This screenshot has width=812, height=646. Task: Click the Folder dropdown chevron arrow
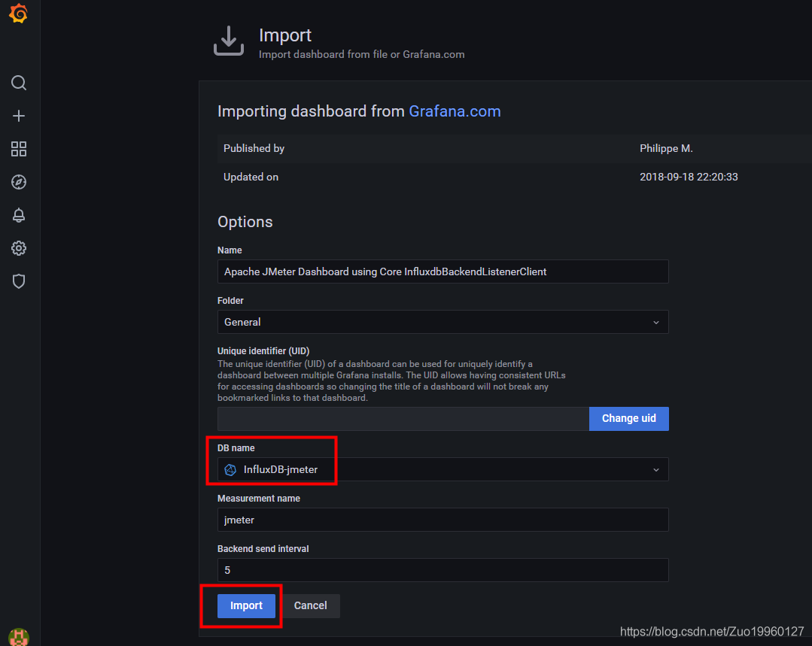656,323
